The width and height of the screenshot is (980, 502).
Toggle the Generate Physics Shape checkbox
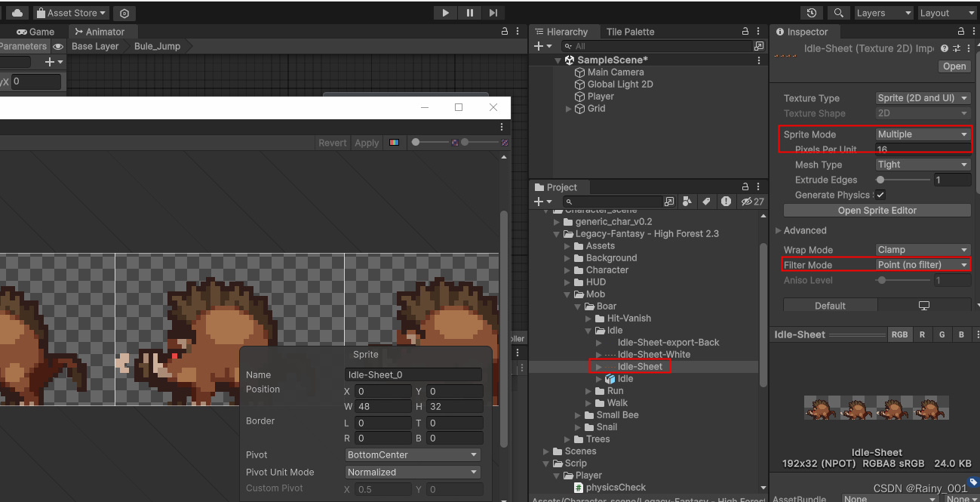880,195
